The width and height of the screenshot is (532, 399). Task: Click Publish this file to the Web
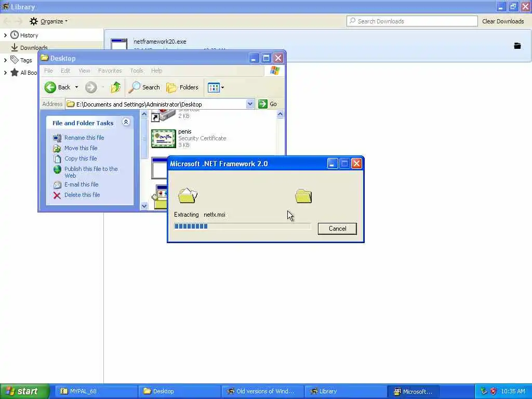[91, 172]
